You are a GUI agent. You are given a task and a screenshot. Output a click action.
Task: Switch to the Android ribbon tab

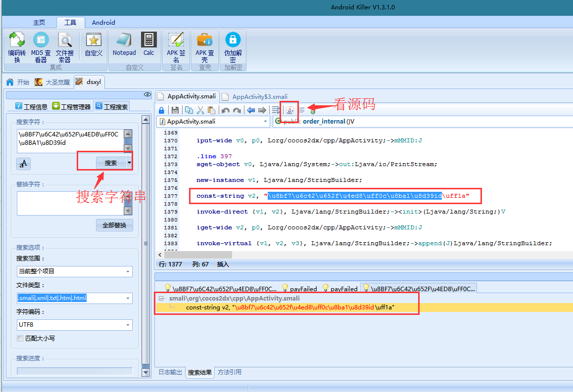click(103, 23)
